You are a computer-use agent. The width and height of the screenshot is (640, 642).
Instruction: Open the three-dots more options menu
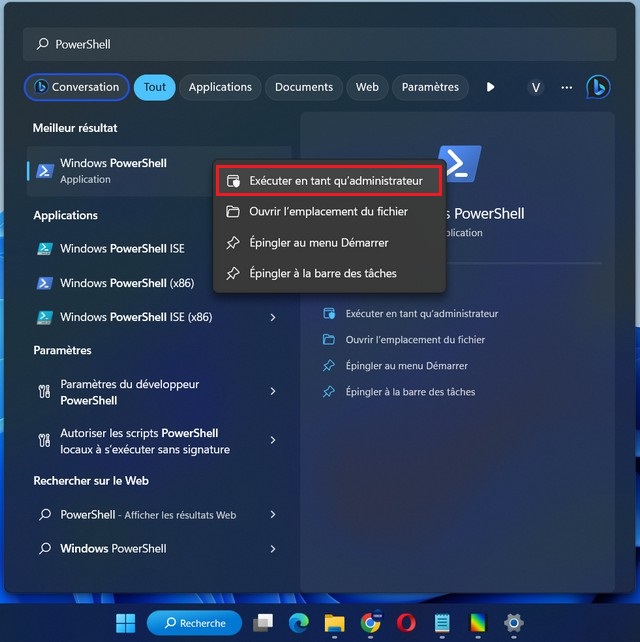point(566,87)
